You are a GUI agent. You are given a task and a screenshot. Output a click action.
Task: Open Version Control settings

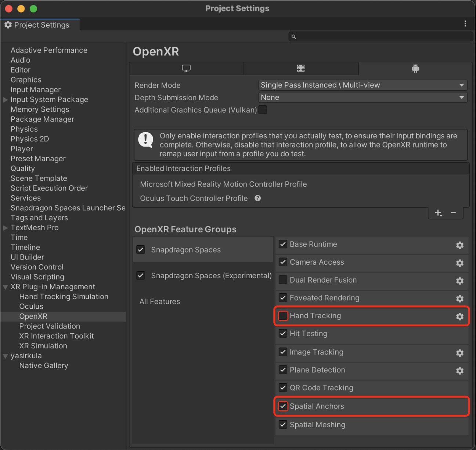[x=37, y=267]
